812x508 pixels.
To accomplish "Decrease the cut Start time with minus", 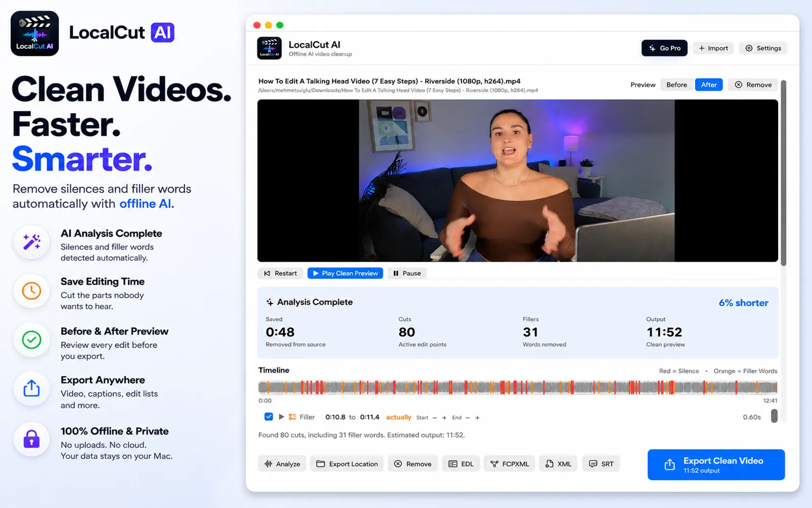I will pos(434,418).
